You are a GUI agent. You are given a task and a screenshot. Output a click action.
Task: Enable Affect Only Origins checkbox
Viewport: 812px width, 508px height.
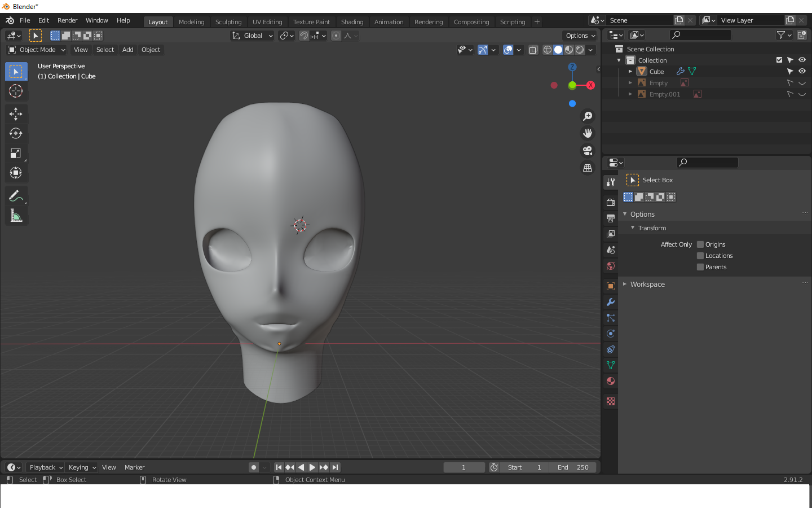pyautogui.click(x=700, y=244)
